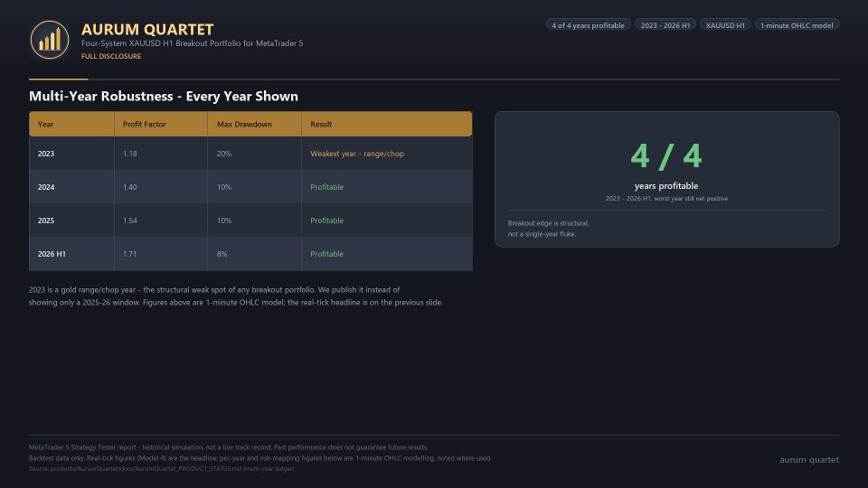Click the 'aurum quartet' footer wordmark
Image resolution: width=868 pixels, height=488 pixels.
pos(809,460)
